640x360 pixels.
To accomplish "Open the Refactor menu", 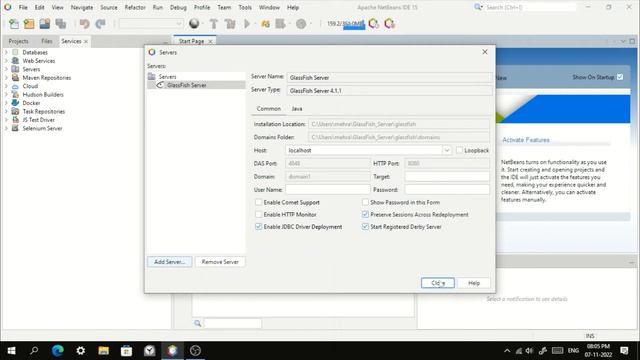I will coord(135,7).
